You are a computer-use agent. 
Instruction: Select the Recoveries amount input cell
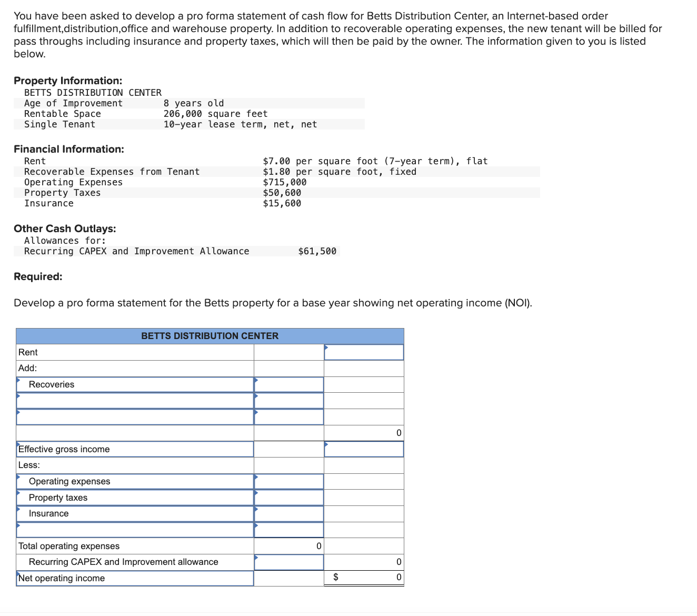click(x=288, y=384)
